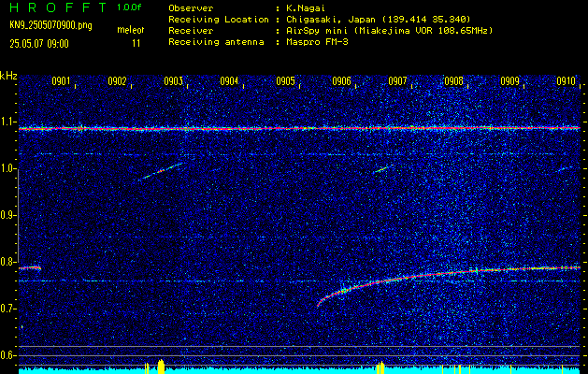This screenshot has width=588, height=374.
Task: Click the Receiving Location label
Action: pyautogui.click(x=219, y=19)
